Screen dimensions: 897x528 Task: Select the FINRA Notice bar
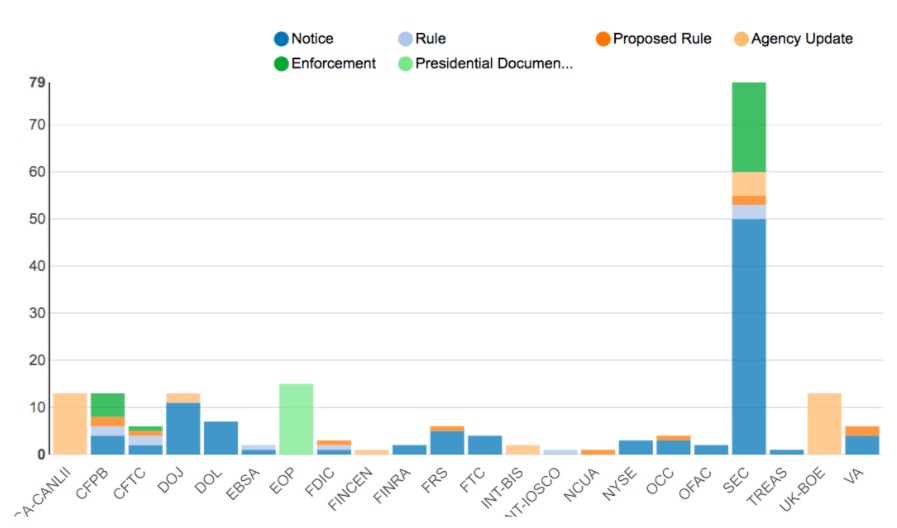(x=410, y=450)
